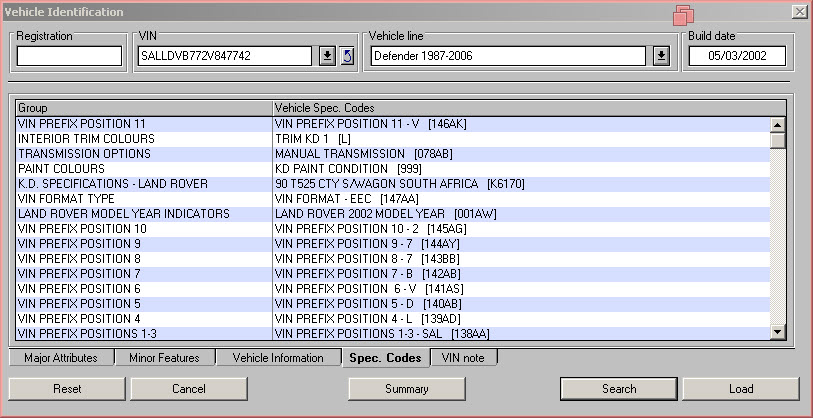Expand the Vehicle line dropdown

pyautogui.click(x=661, y=56)
